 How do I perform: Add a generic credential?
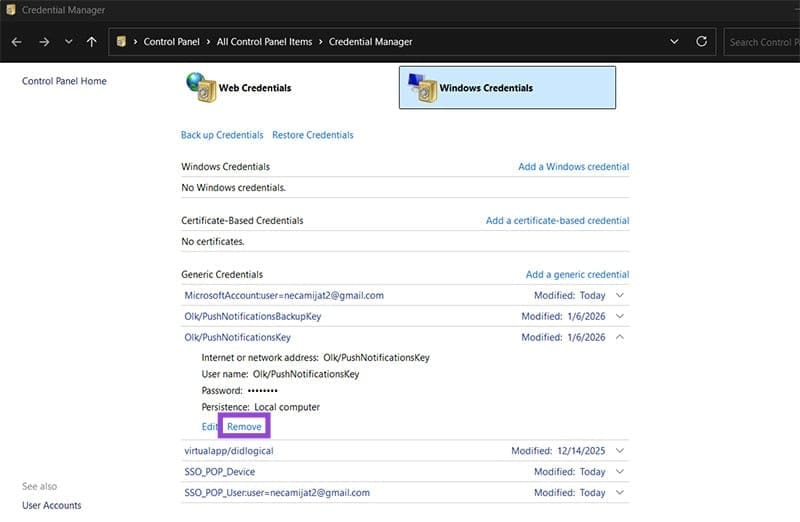578,275
